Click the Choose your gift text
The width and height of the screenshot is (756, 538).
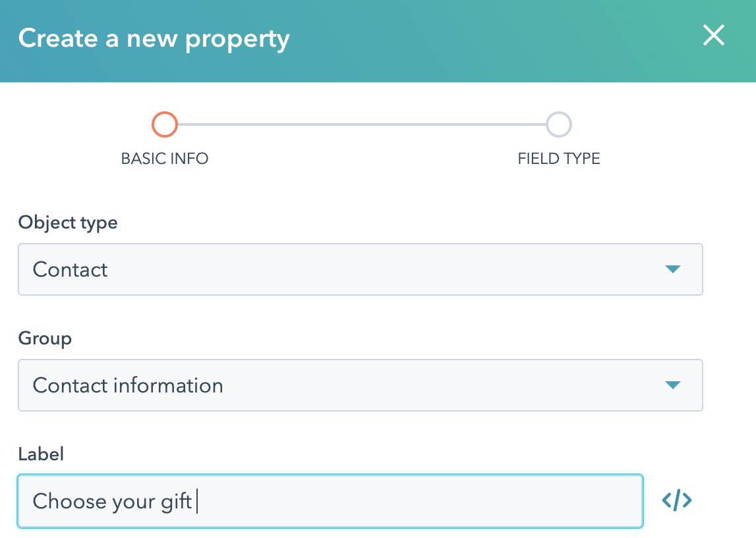[x=112, y=501]
